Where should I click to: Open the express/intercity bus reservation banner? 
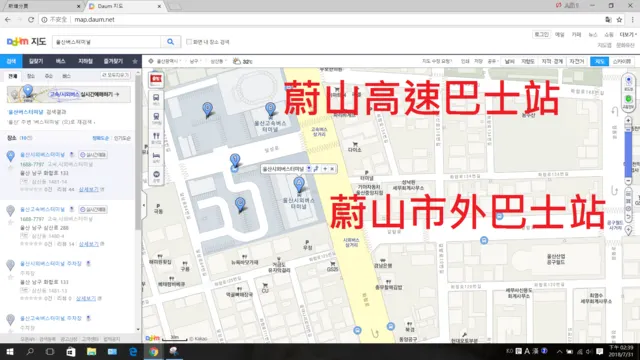point(69,94)
